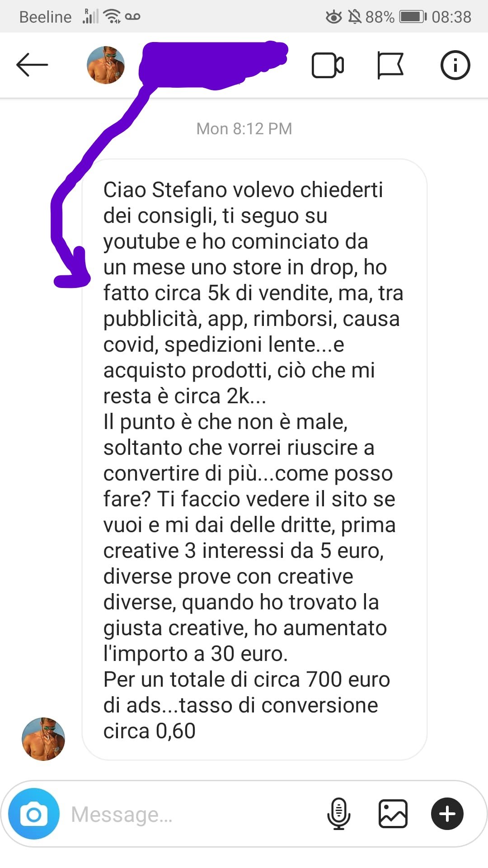Tap the battery indicator in status bar
The image size is (488, 868).
point(413,17)
